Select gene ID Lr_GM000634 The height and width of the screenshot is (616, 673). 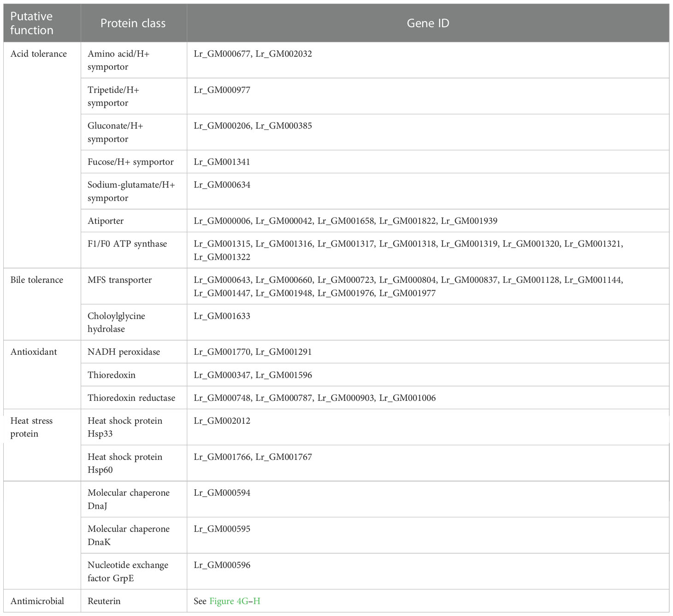click(222, 185)
